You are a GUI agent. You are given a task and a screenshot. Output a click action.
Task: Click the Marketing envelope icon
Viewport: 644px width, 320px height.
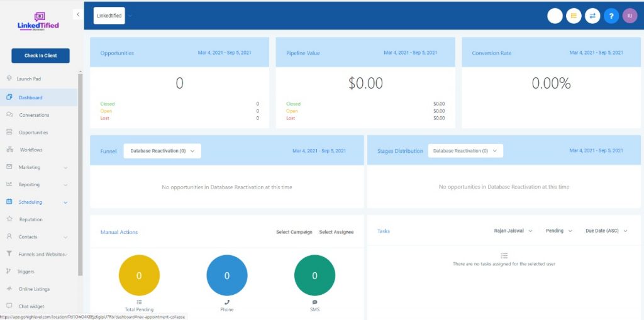9,167
